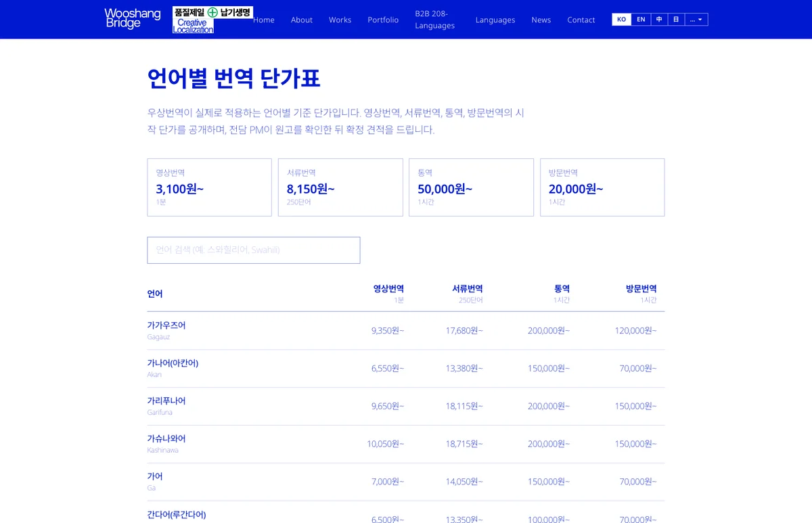Switch site language to 中
This screenshot has height=523, width=812.
[659, 20]
